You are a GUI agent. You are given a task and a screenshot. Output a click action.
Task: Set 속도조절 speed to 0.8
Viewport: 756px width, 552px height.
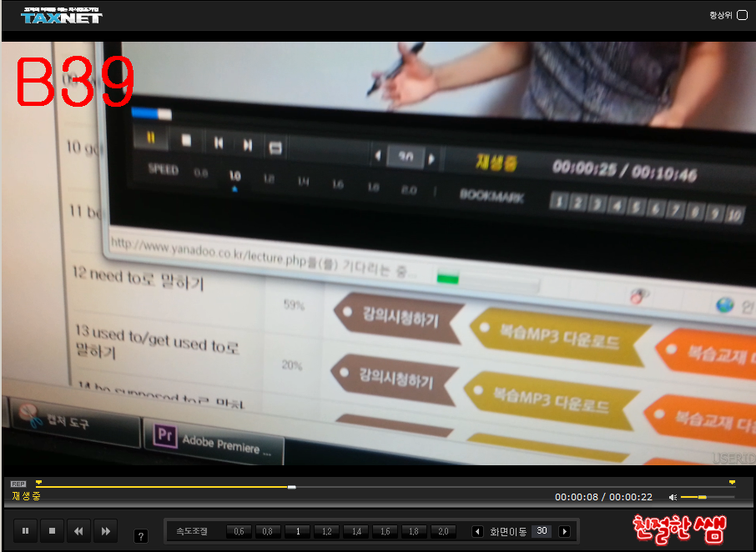268,531
